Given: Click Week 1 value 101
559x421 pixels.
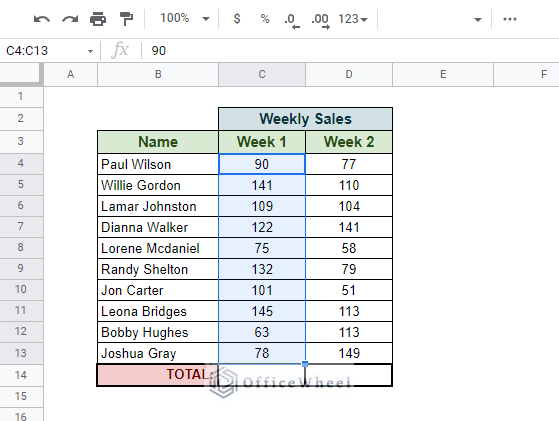Looking at the screenshot, I should (x=262, y=291).
